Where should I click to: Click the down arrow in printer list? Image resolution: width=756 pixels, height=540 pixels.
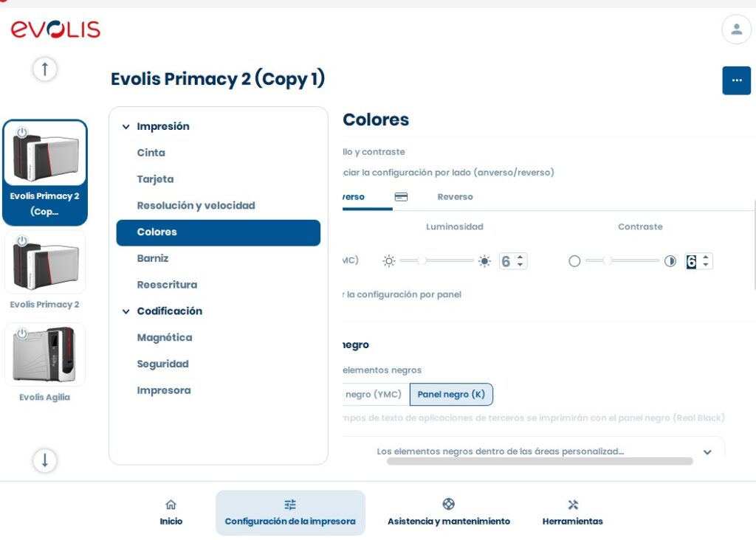(x=45, y=460)
